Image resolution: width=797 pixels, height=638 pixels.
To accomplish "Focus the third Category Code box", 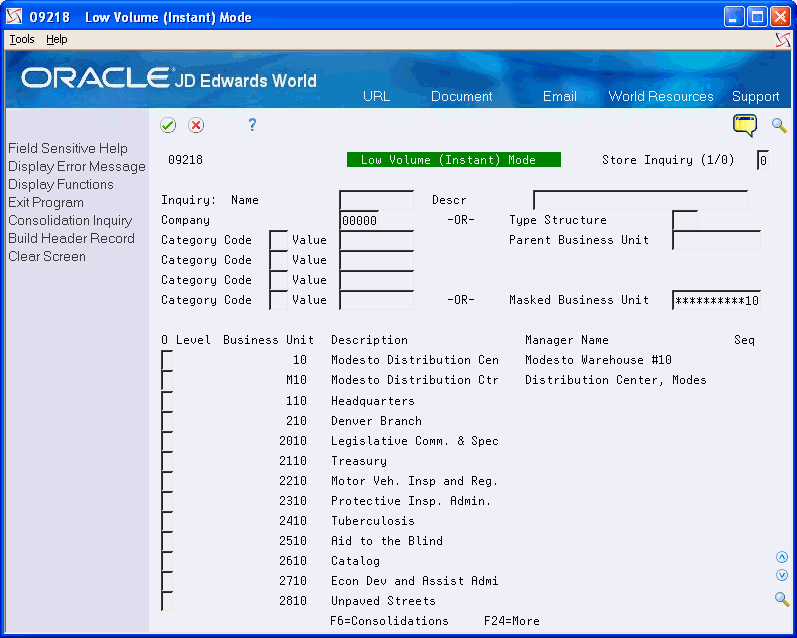I will click(x=279, y=280).
